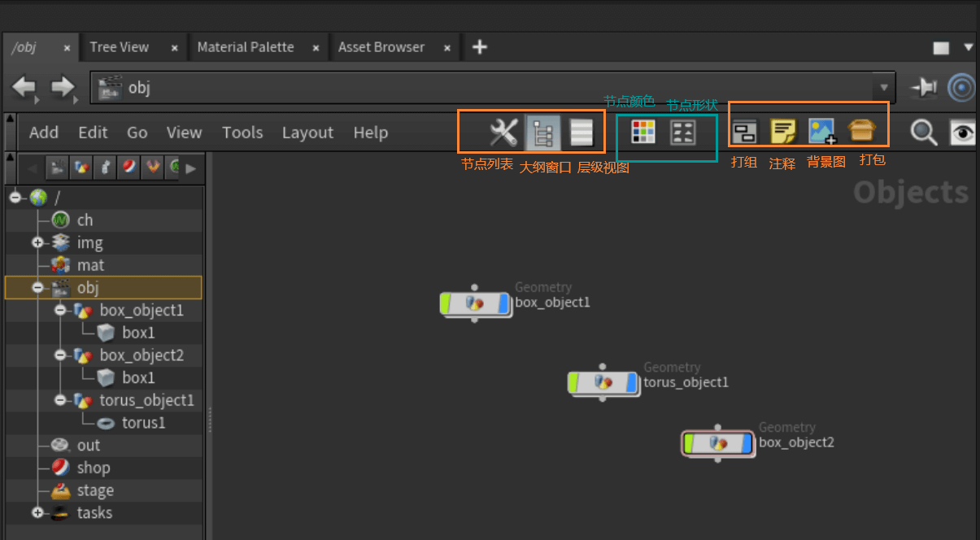Filter tree by the spray can icon
The height and width of the screenshot is (540, 980).
point(106,168)
